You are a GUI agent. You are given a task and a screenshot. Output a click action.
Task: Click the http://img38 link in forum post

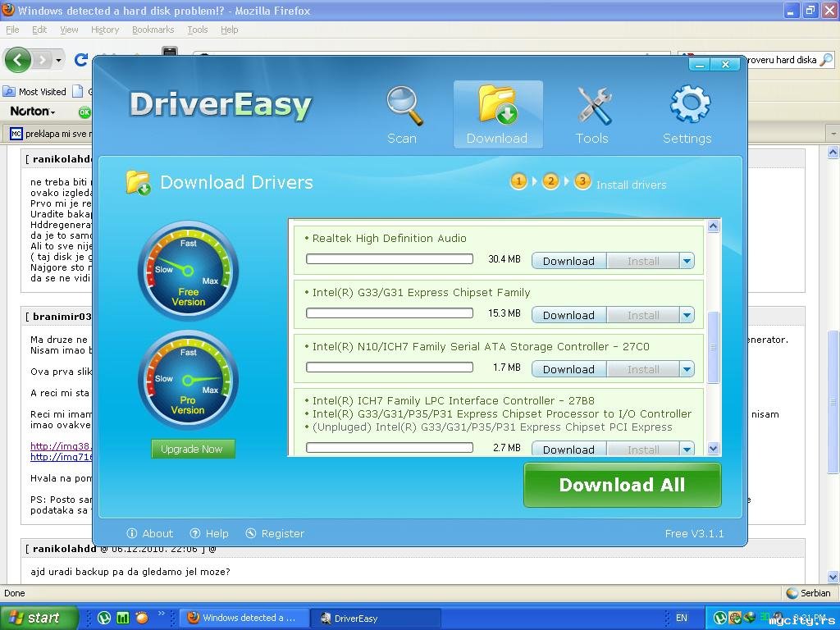point(61,446)
